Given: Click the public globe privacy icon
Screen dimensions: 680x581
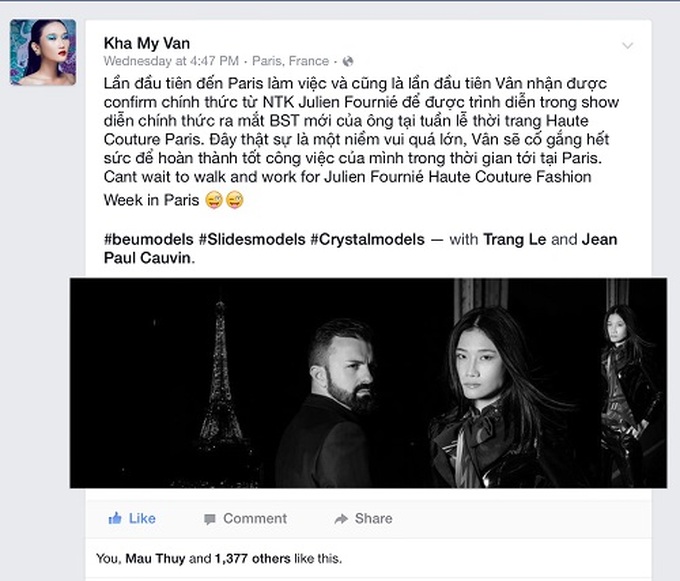Looking at the screenshot, I should [348, 62].
